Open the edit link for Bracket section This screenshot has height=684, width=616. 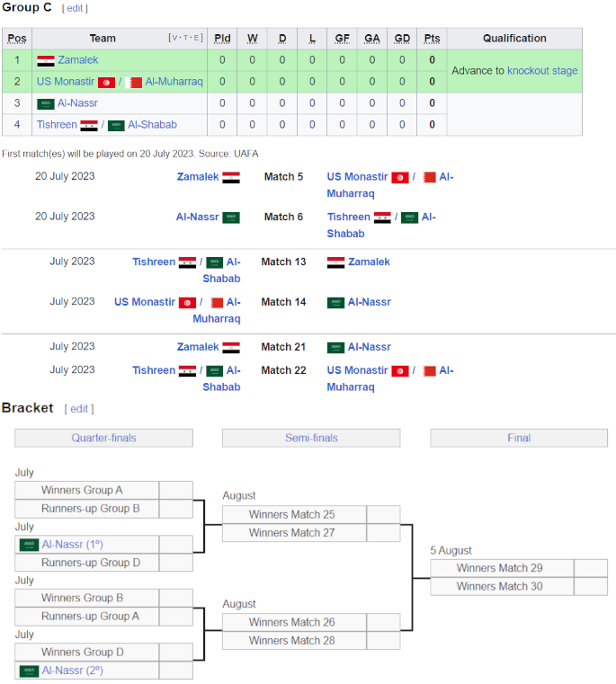[79, 409]
